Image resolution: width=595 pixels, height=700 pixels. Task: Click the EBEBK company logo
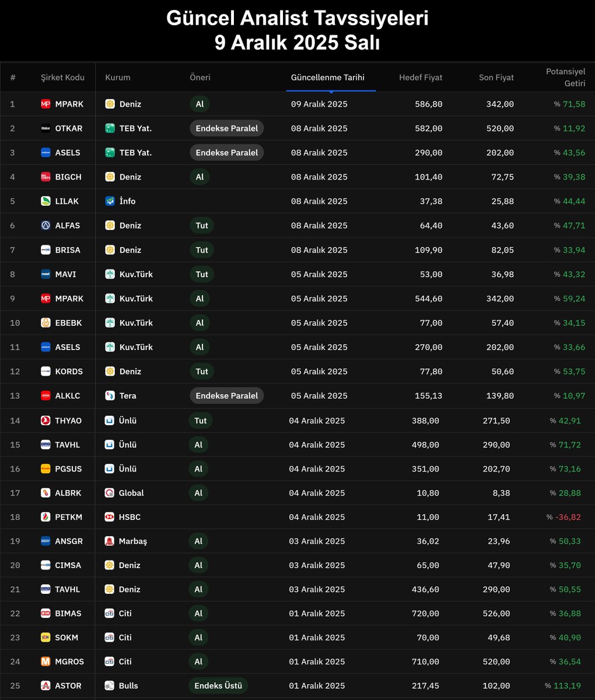coord(45,323)
